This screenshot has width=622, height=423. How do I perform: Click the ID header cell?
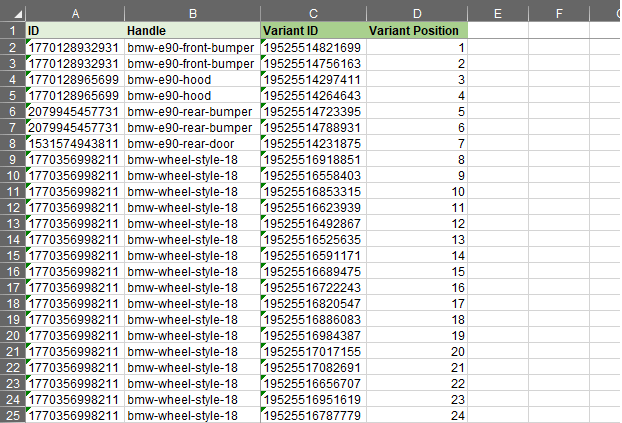pyautogui.click(x=75, y=31)
